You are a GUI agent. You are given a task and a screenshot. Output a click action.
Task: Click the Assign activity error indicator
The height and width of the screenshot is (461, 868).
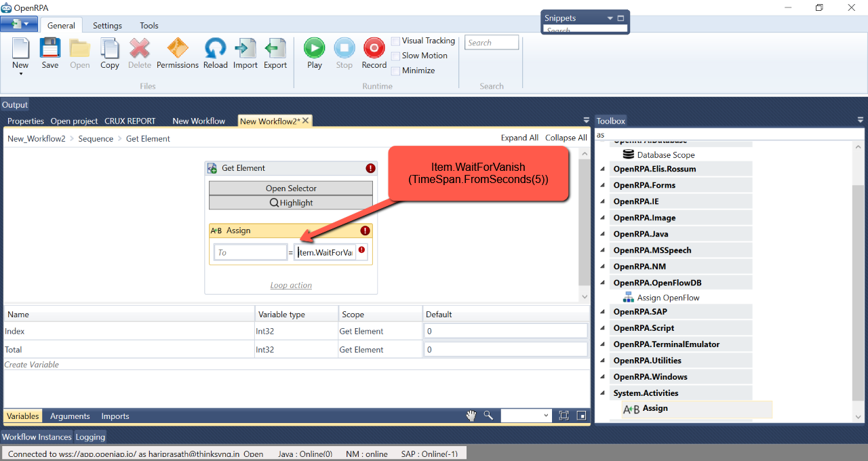click(x=366, y=230)
